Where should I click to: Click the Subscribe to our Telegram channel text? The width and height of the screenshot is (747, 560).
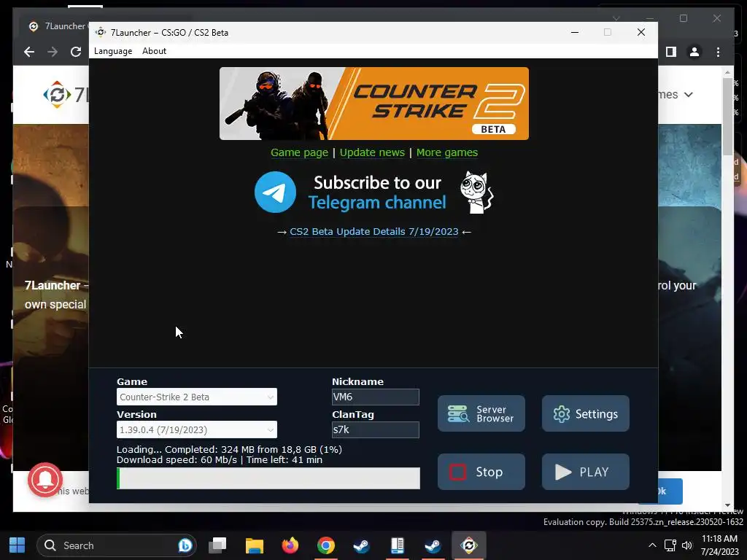point(377,192)
